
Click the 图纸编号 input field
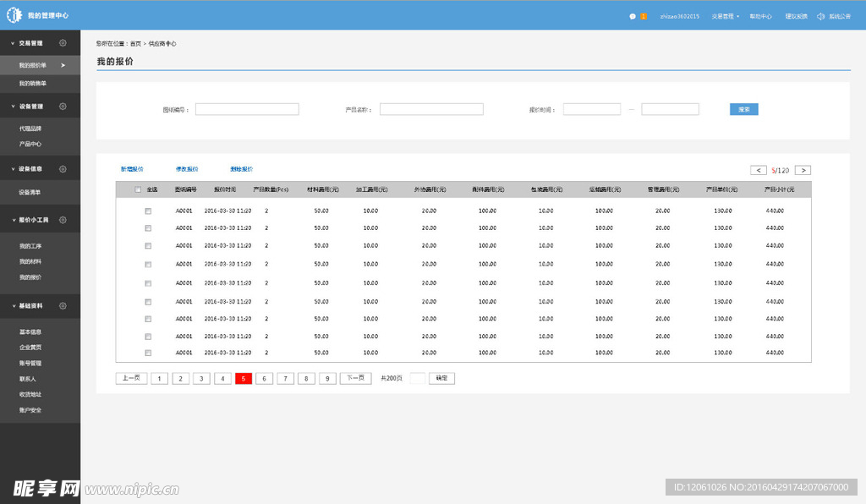point(247,109)
